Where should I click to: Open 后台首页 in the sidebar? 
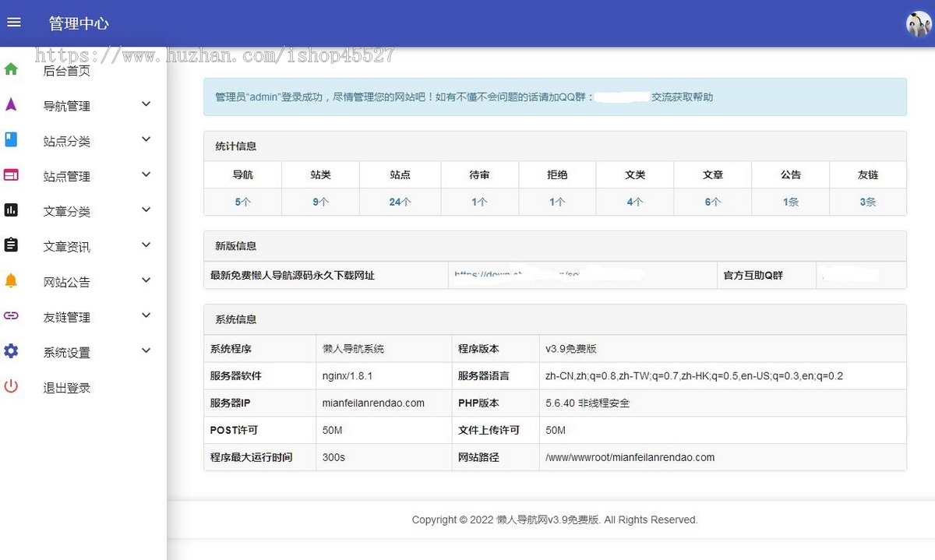[67, 71]
